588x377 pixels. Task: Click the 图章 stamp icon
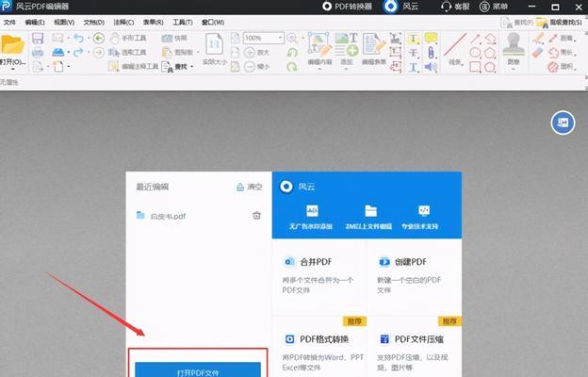click(x=514, y=45)
